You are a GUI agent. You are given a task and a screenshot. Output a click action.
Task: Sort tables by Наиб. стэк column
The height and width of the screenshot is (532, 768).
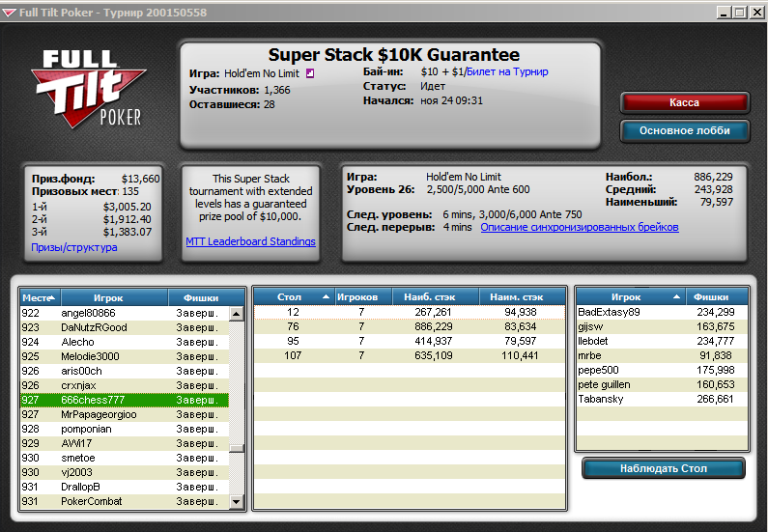click(435, 296)
